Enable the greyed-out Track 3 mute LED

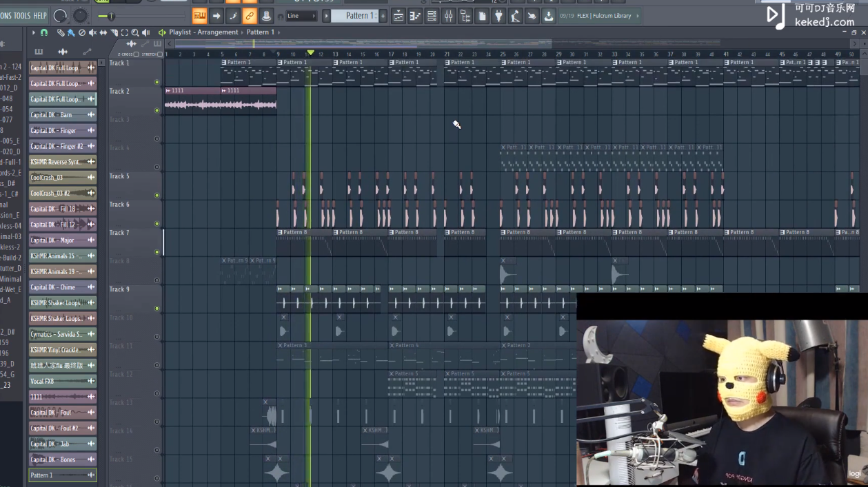point(157,138)
